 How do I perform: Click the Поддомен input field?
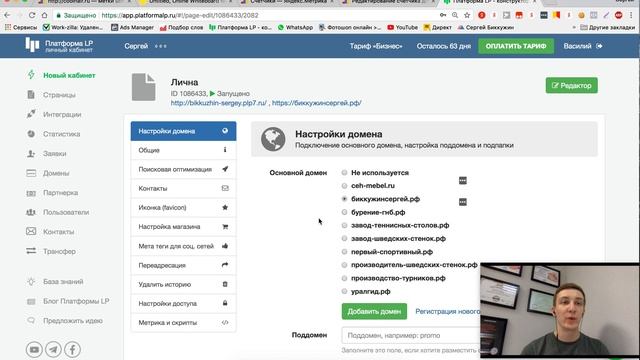tap(411, 335)
